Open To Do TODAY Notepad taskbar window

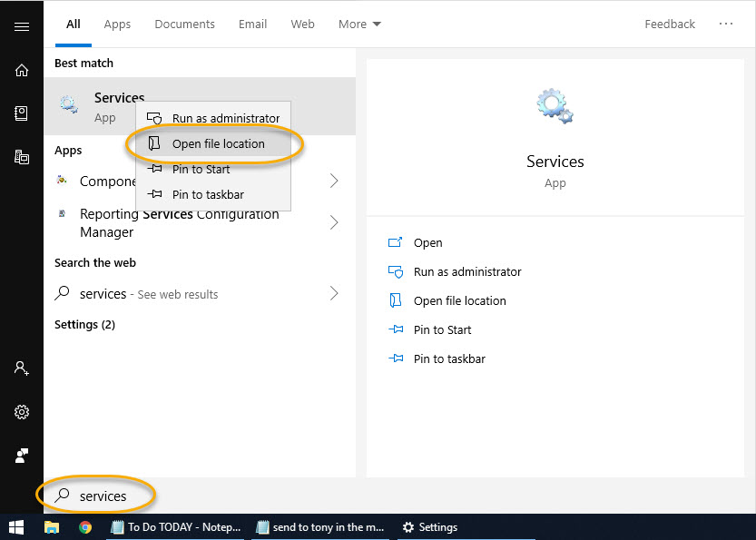point(176,527)
